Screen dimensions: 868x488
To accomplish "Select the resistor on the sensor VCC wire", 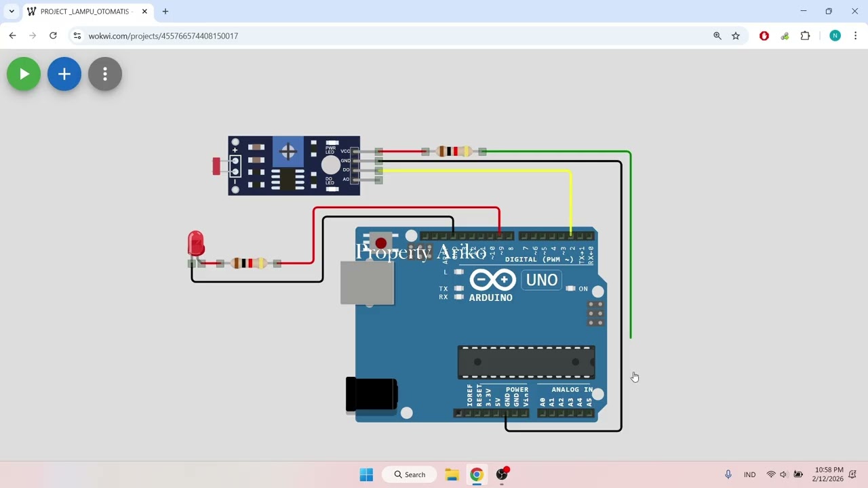I will 454,152.
